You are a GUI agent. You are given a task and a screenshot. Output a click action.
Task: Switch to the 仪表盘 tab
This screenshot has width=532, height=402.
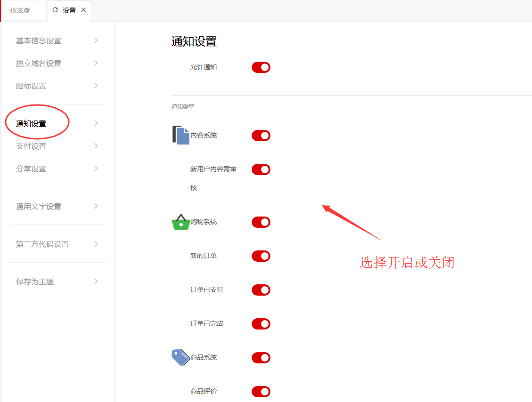(20, 10)
